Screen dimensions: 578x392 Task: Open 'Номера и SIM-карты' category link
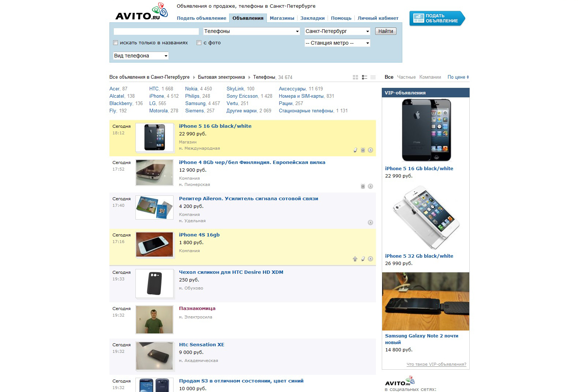click(x=301, y=96)
